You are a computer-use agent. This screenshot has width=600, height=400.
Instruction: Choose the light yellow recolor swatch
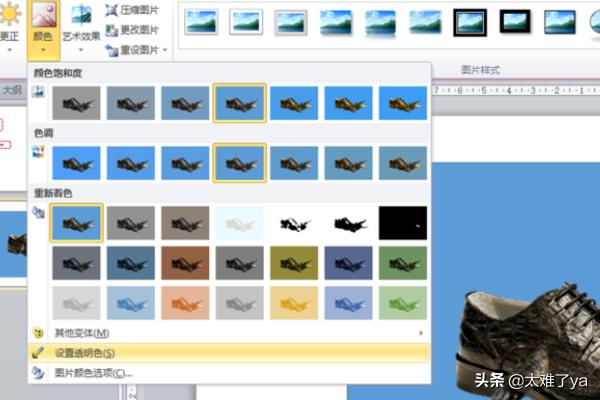(294, 303)
